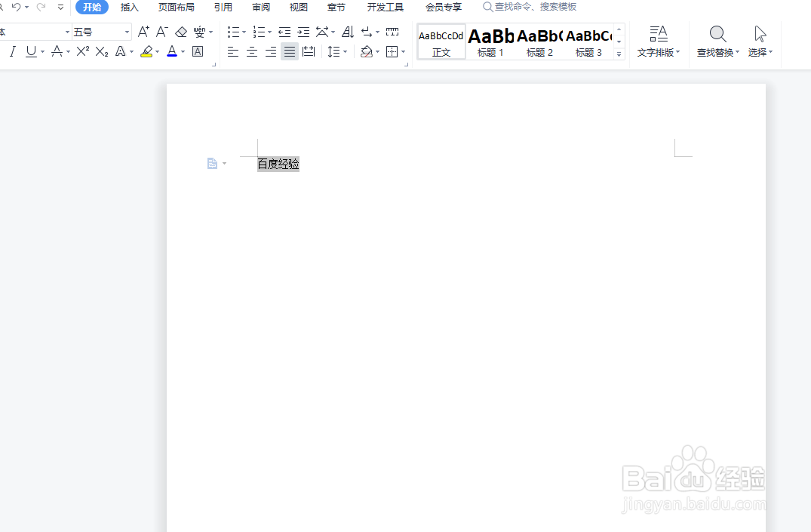The width and height of the screenshot is (811, 532).
Task: Open font color dropdown arrow
Action: click(x=183, y=52)
